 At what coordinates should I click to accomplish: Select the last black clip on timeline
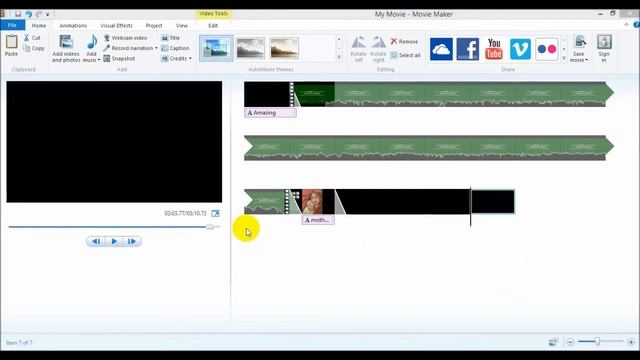tap(493, 201)
